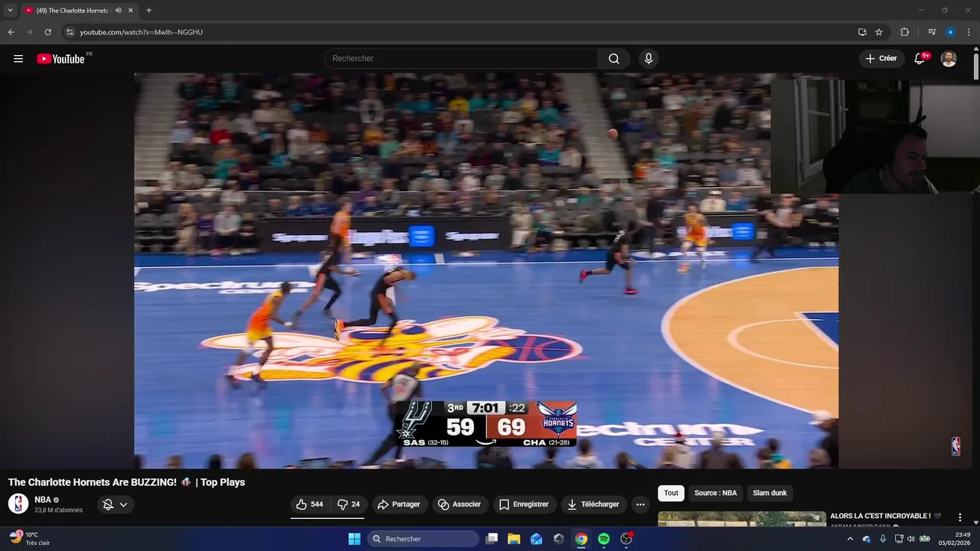The width and height of the screenshot is (980, 551).
Task: Switch to Chrome in the taskbar
Action: click(581, 539)
